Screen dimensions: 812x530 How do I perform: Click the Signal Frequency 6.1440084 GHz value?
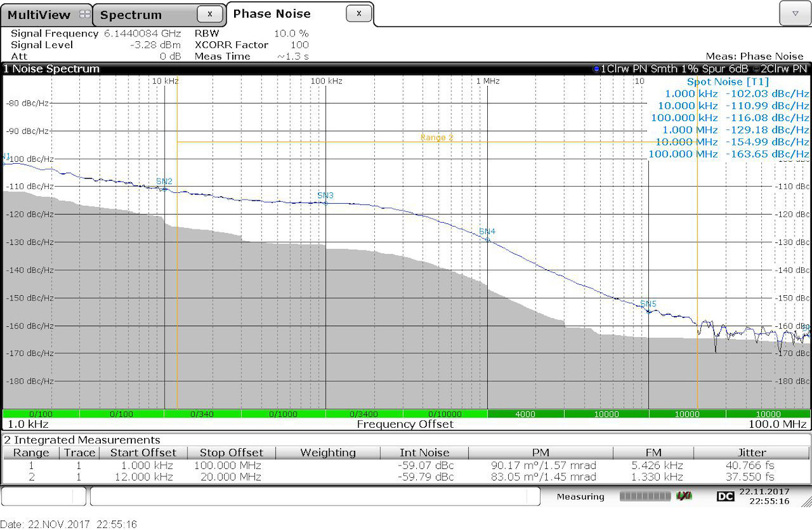(143, 33)
